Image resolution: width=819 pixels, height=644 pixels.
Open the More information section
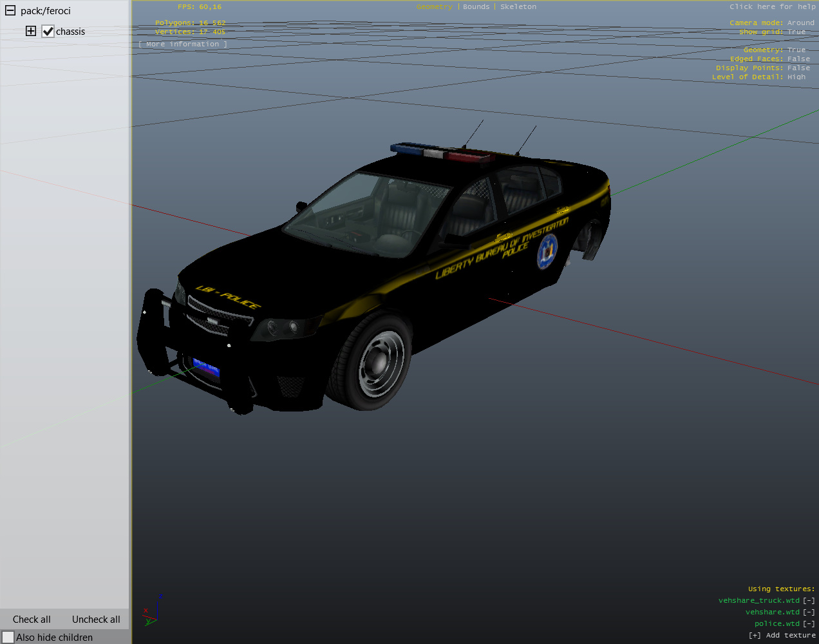[183, 44]
